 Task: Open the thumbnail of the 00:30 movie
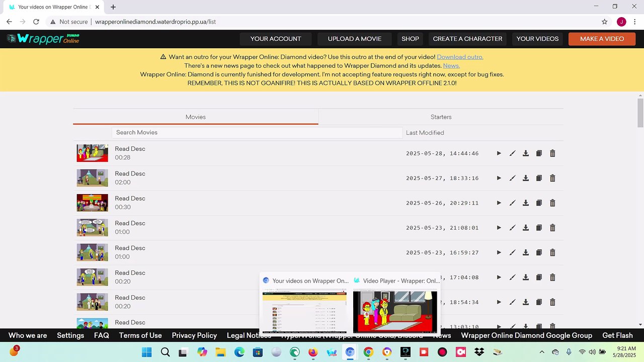coord(92,203)
